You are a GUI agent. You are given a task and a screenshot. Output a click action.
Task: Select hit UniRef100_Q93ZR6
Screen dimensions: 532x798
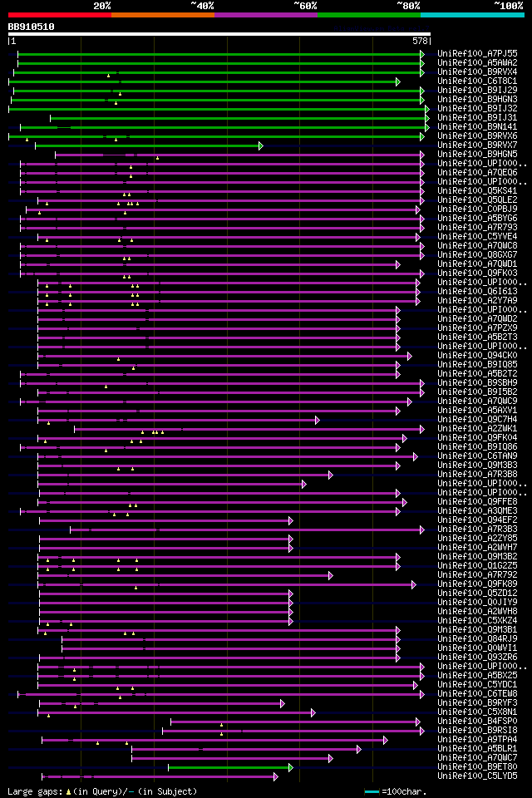(x=477, y=658)
